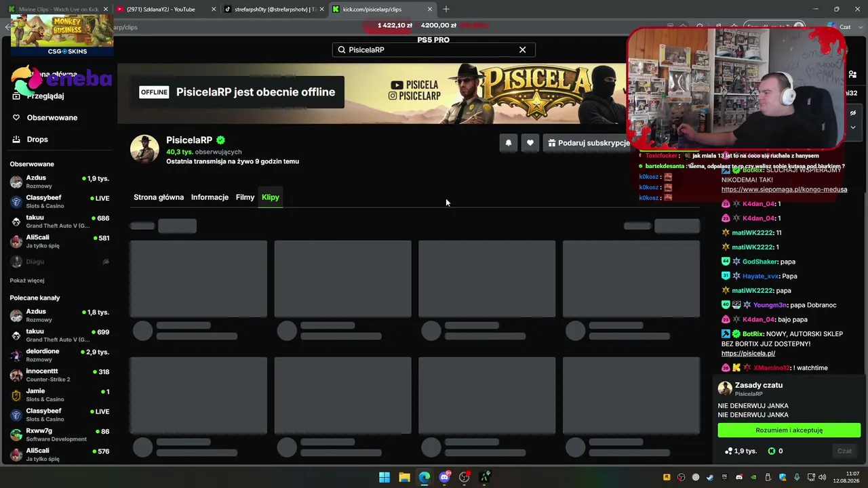Open Ali5cali channel showing 581 viewers

(60, 241)
